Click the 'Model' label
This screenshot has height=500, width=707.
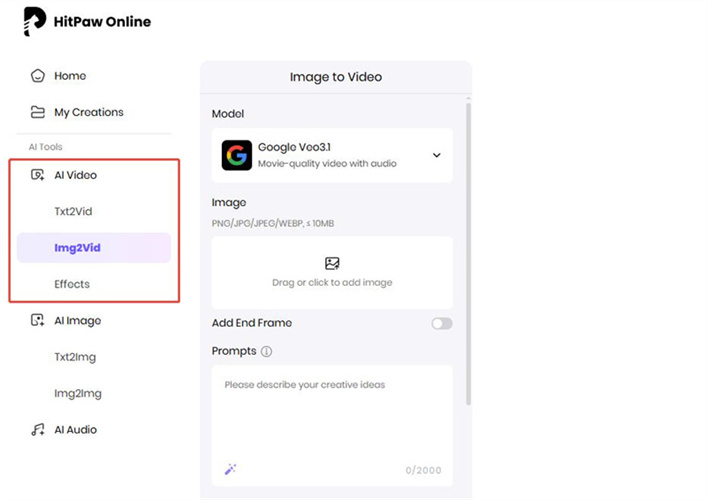228,114
